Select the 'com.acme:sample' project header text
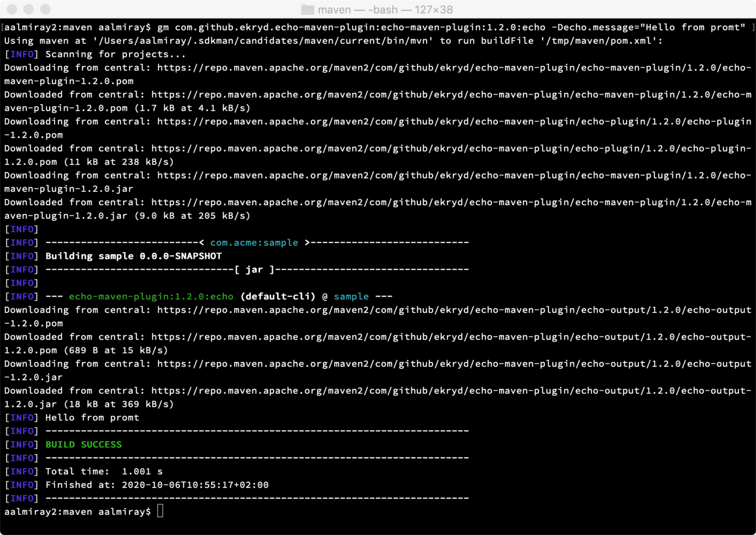The width and height of the screenshot is (756, 535). (254, 242)
